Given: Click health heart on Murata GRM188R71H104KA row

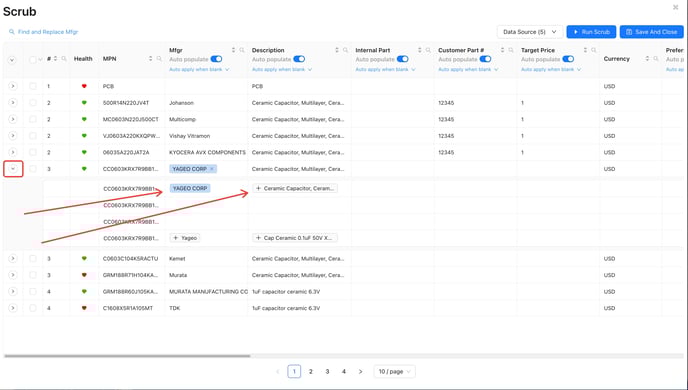Looking at the screenshot, I should coord(84,275).
